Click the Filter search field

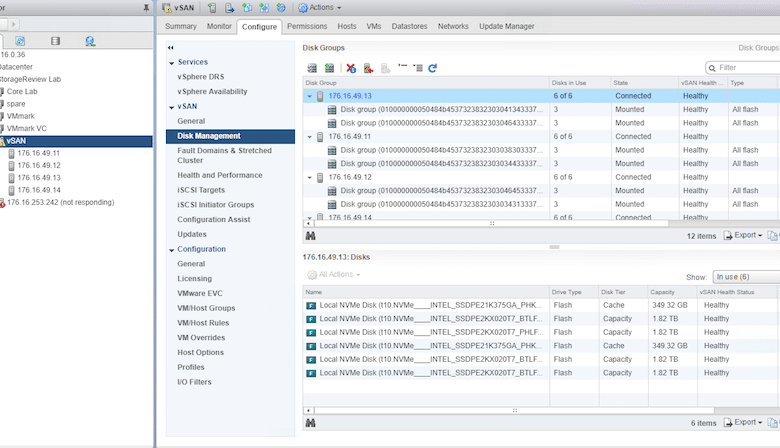[x=744, y=68]
